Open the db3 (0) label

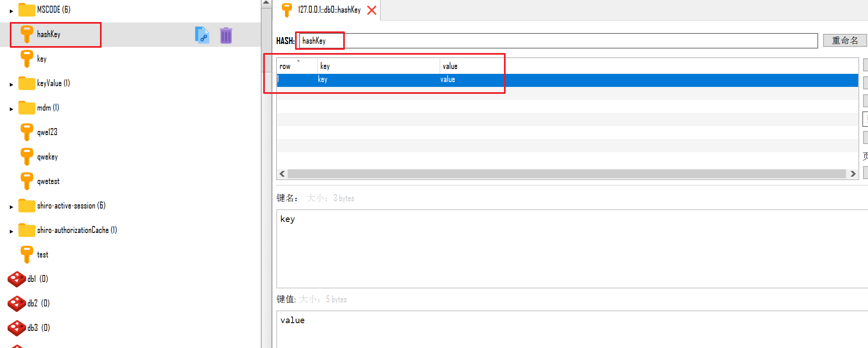[x=39, y=328]
